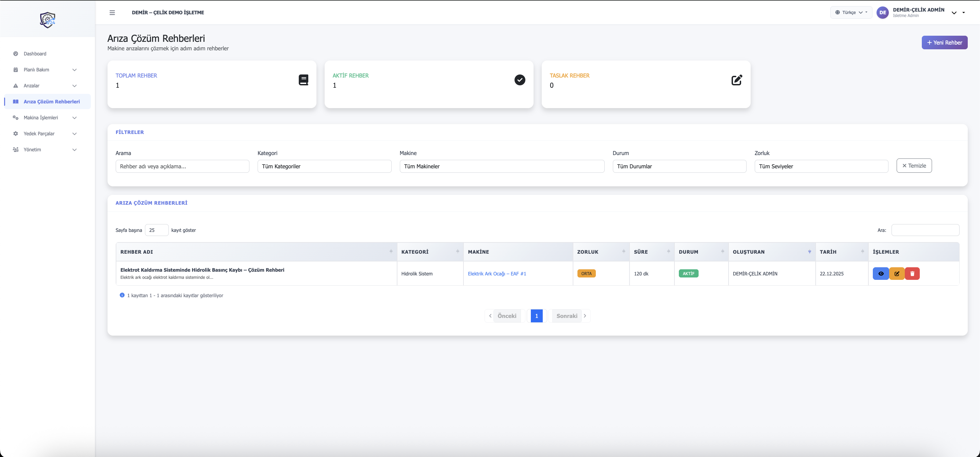Image resolution: width=980 pixels, height=457 pixels.
Task: Click the DE user avatar
Action: pos(883,13)
